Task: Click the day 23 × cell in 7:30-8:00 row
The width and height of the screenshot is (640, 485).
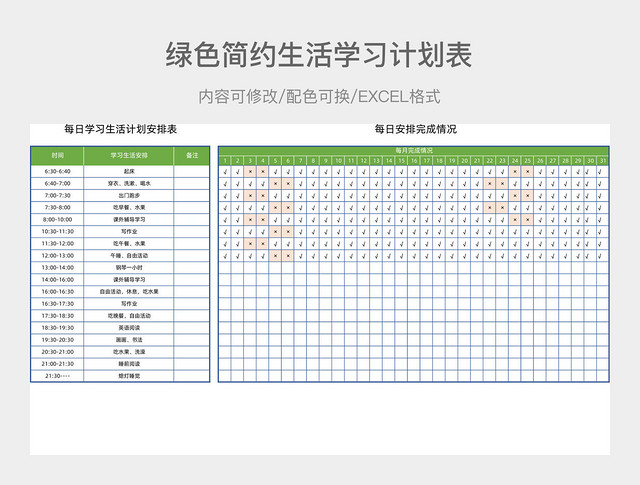Action: pyautogui.click(x=502, y=208)
